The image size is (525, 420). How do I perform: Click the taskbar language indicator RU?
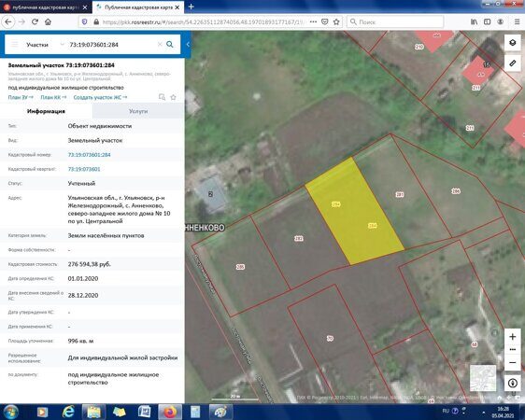[x=446, y=411]
